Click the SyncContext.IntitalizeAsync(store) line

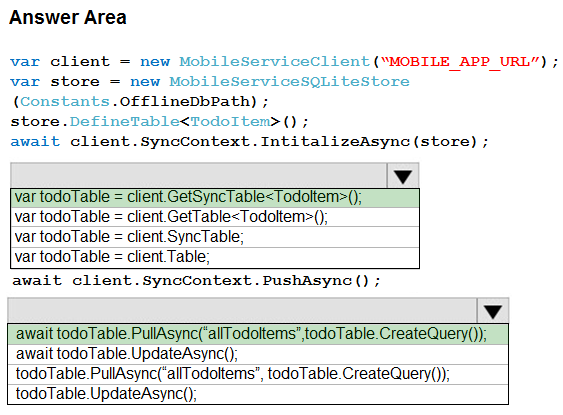(x=250, y=142)
